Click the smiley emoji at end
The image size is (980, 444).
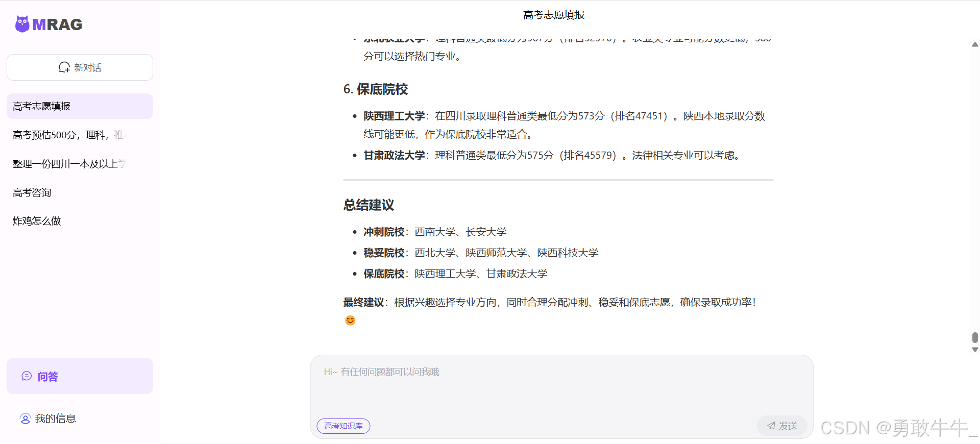[x=350, y=320]
